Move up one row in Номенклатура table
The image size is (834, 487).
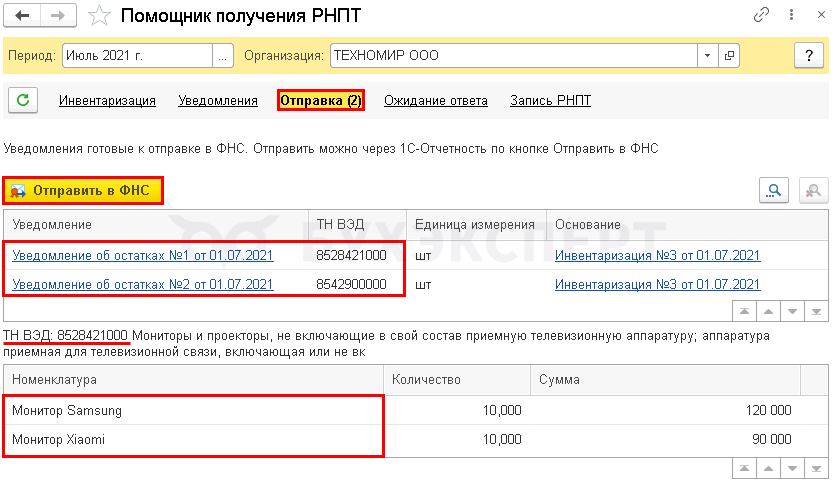click(769, 468)
